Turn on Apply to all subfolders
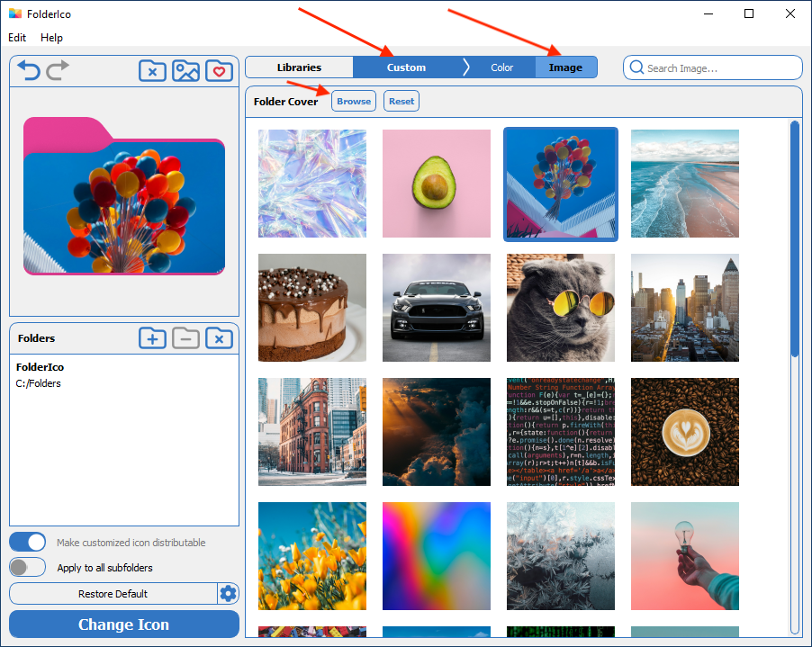 click(27, 567)
